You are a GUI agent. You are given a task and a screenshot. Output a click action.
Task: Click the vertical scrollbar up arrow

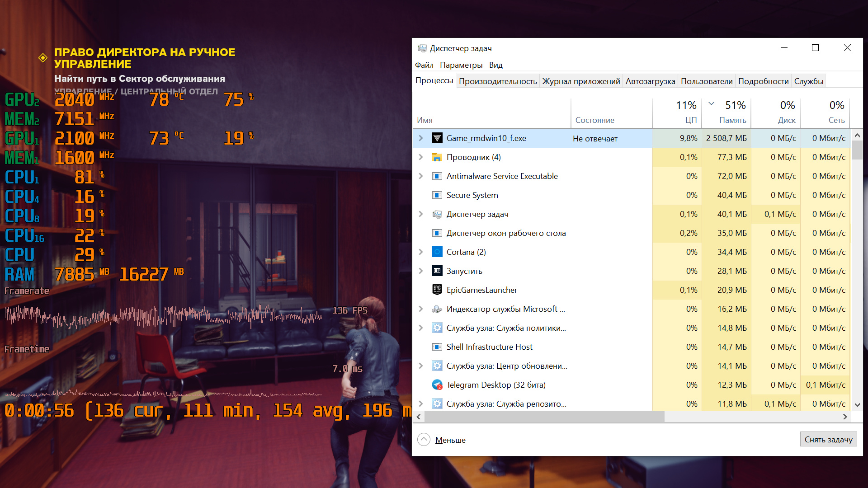857,135
